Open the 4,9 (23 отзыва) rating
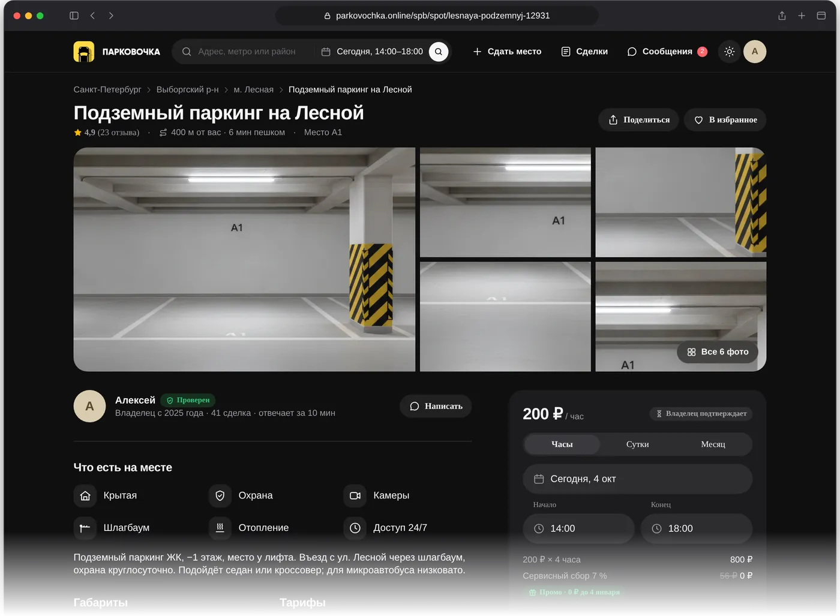840x616 pixels. click(107, 133)
